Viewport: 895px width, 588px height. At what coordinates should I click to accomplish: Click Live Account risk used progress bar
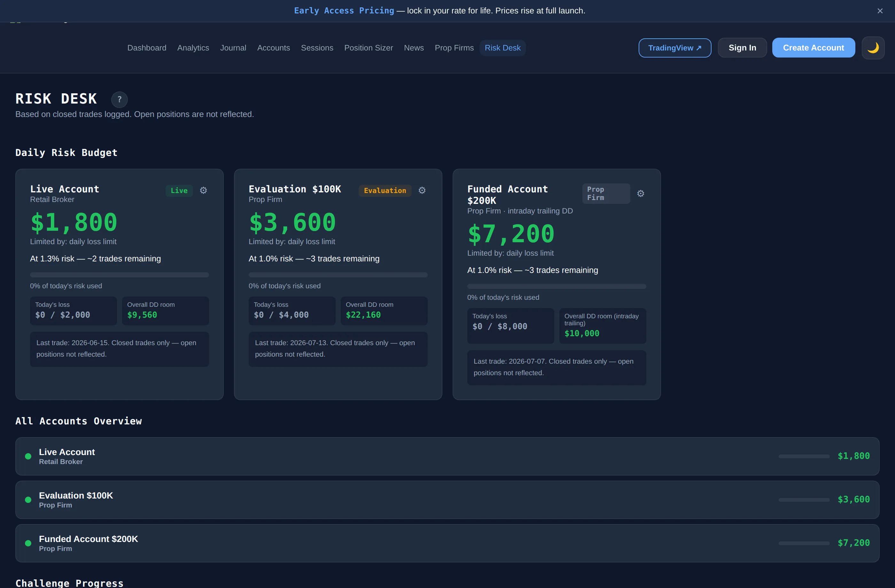119,275
